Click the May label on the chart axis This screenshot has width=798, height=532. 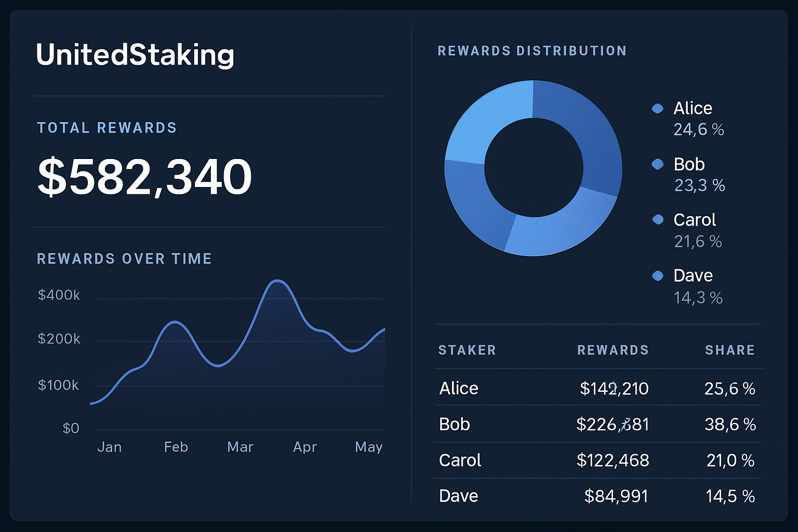pyautogui.click(x=368, y=447)
